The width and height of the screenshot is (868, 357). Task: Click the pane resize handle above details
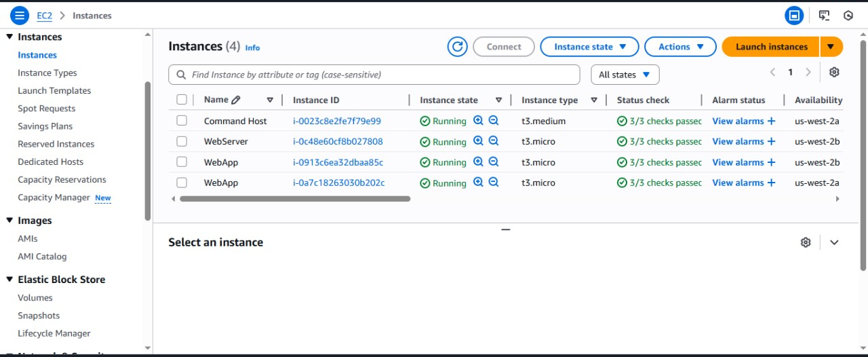pyautogui.click(x=505, y=229)
